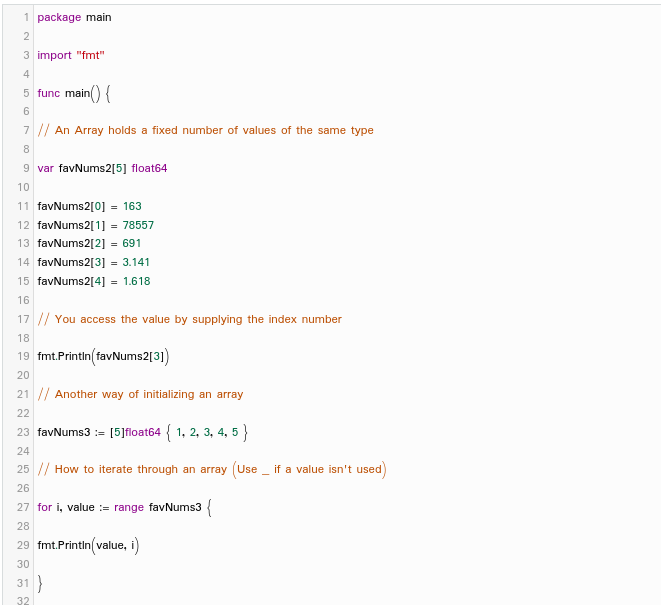Click the comment about Array holding fixed values
Viewport: 661px width, 605px height.
click(205, 130)
